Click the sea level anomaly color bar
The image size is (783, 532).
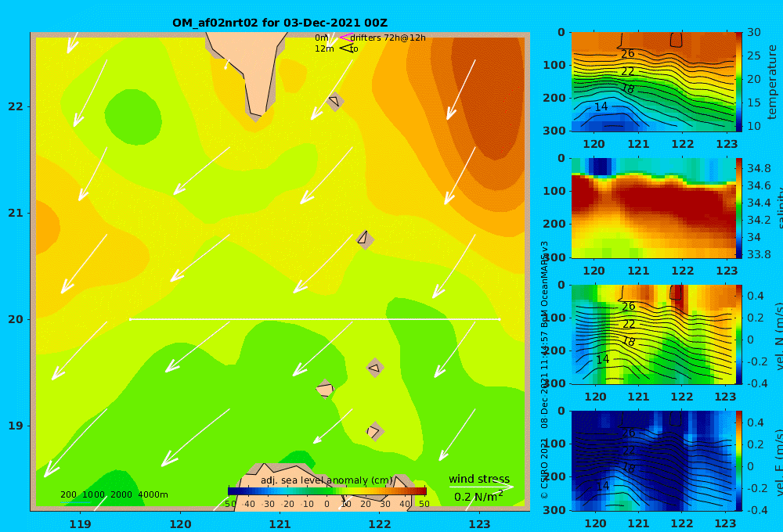tap(327, 491)
